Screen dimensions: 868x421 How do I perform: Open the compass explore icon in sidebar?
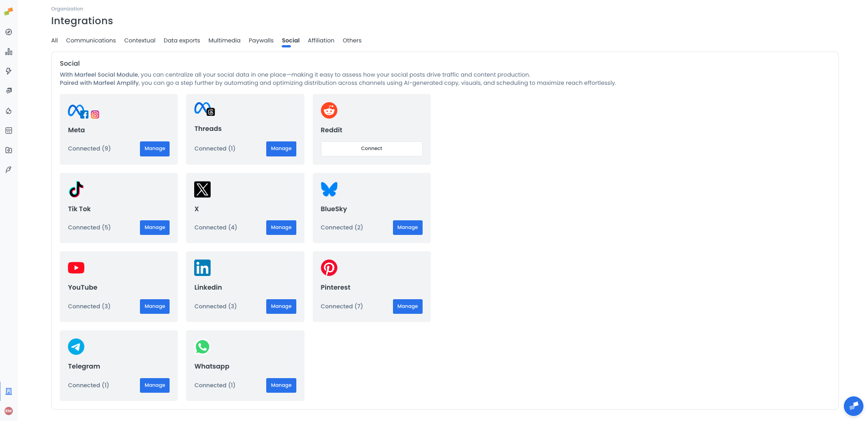(9, 32)
